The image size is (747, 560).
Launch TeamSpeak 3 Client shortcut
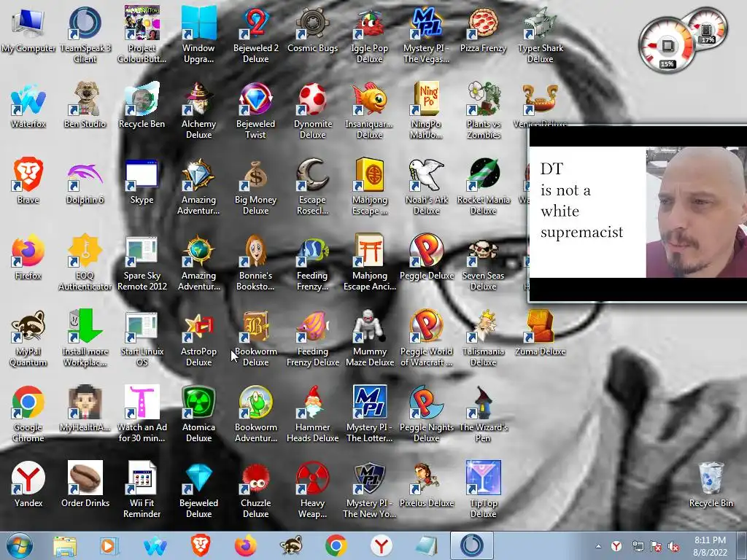(85, 34)
